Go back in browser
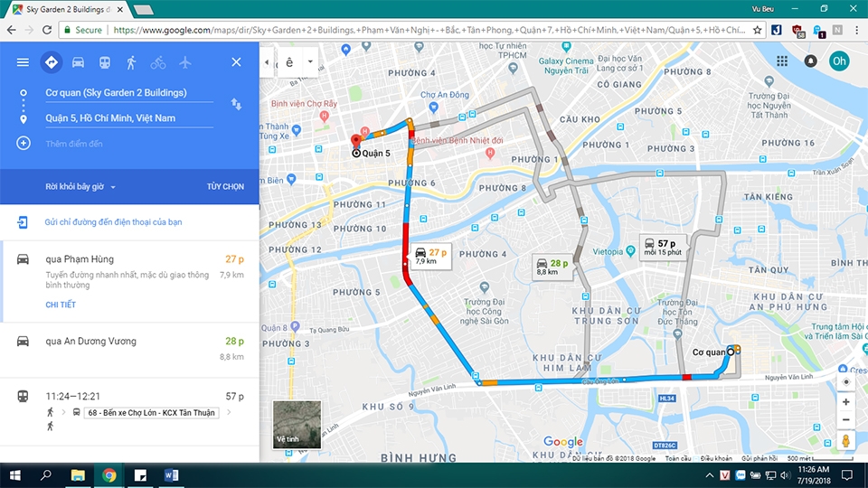868x488 pixels. (11, 30)
